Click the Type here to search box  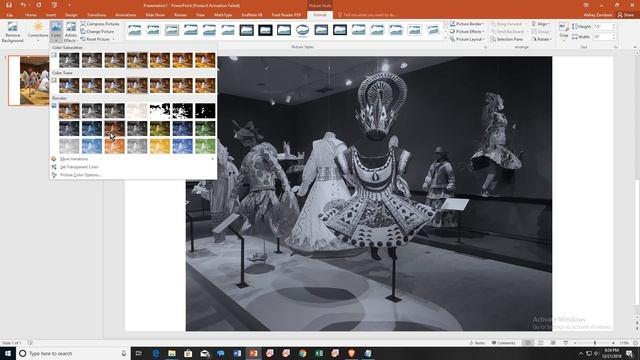[x=73, y=353]
